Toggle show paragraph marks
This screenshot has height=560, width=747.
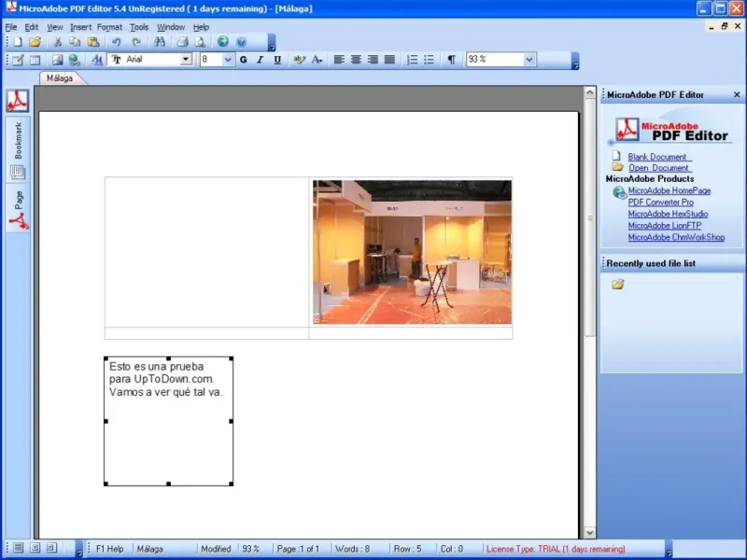451,60
